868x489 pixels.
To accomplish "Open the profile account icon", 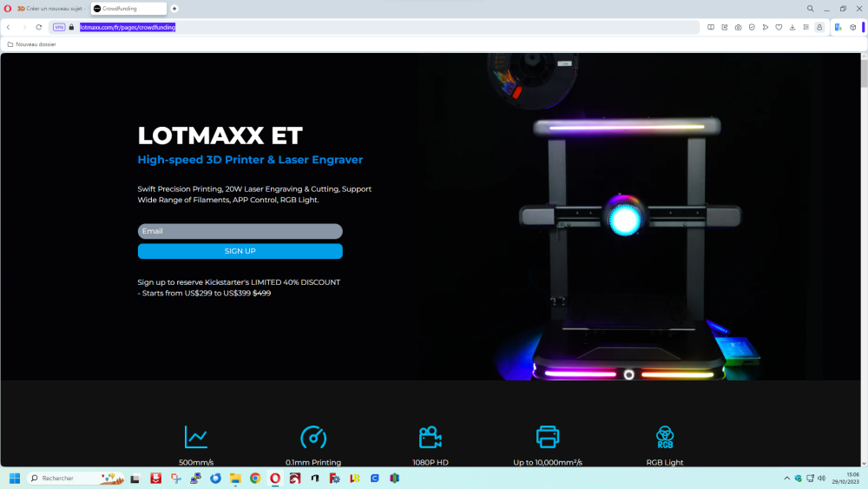I will pyautogui.click(x=820, y=27).
